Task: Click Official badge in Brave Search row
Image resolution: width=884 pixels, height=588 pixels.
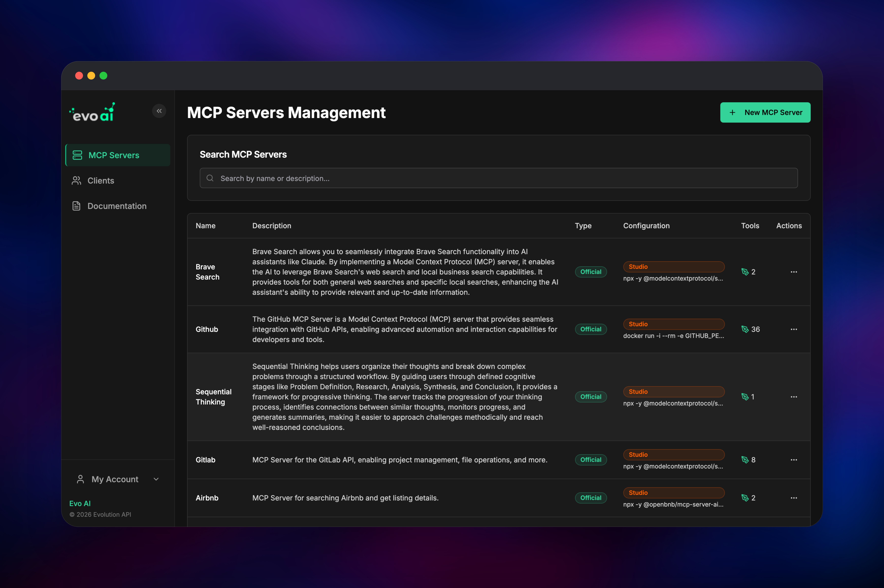Action: pyautogui.click(x=591, y=272)
